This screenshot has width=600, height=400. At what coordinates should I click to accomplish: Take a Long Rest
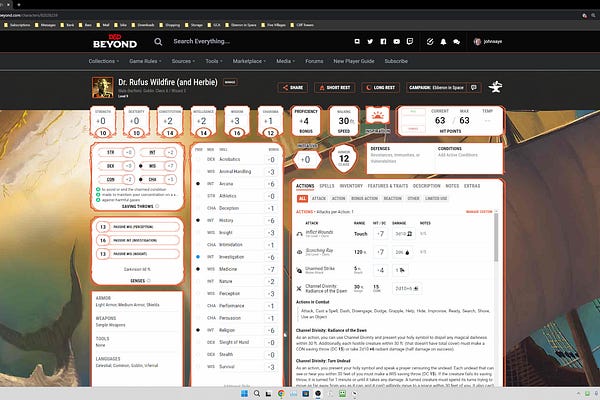pyautogui.click(x=380, y=88)
